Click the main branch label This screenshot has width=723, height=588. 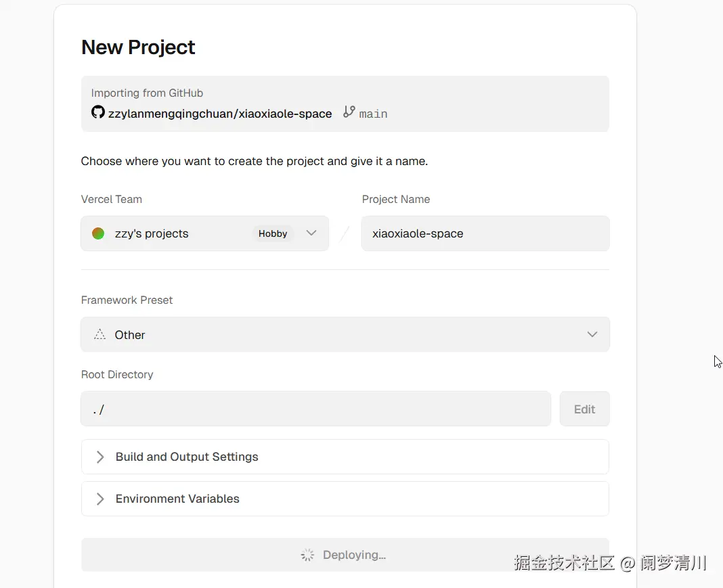[x=374, y=114]
